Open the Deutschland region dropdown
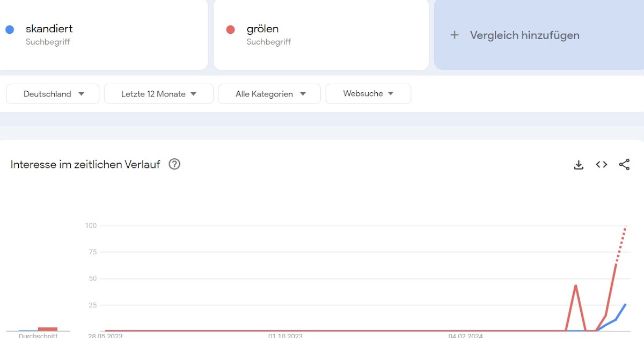This screenshot has height=338, width=644. (53, 94)
